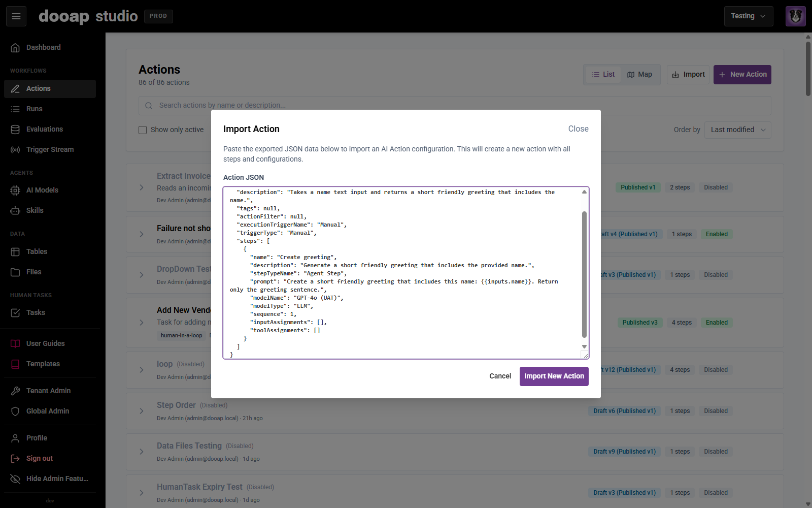Click the Map view icon
Screen dimensions: 812x508
click(x=631, y=75)
